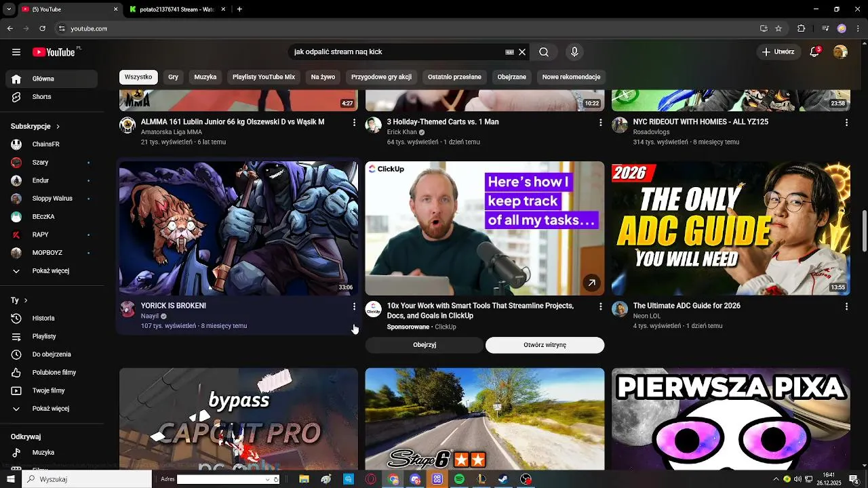
Task: Click Otwórz witrynę button
Action: click(x=545, y=345)
